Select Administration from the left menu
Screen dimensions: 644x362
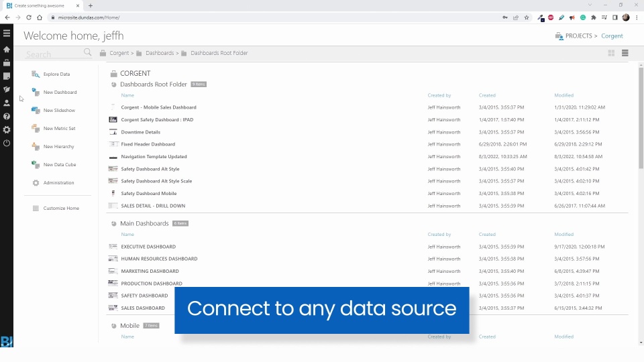(58, 182)
